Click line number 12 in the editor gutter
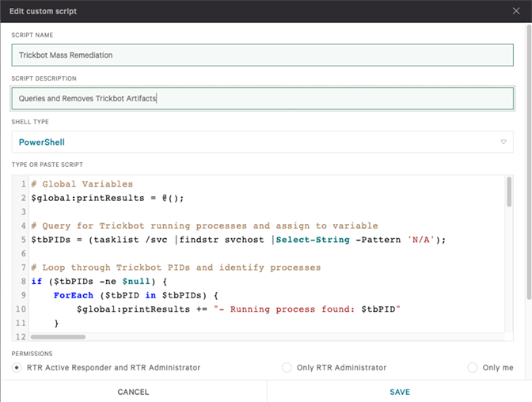 coord(21,336)
